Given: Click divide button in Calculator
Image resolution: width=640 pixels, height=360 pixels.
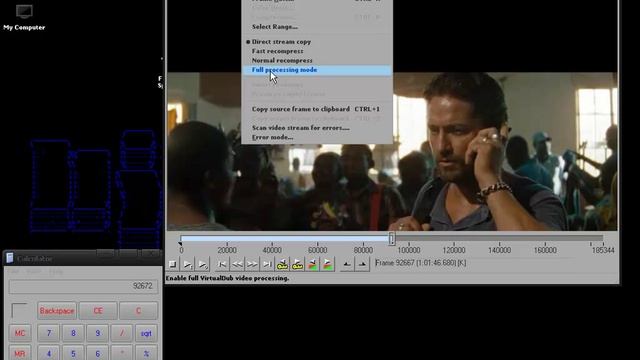Looking at the screenshot, I should pos(122,333).
